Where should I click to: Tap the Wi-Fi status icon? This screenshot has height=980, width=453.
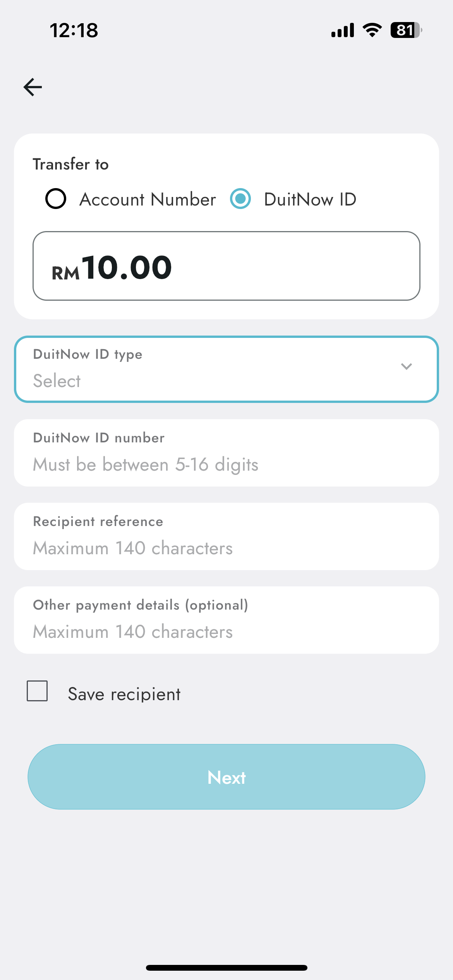tap(372, 30)
